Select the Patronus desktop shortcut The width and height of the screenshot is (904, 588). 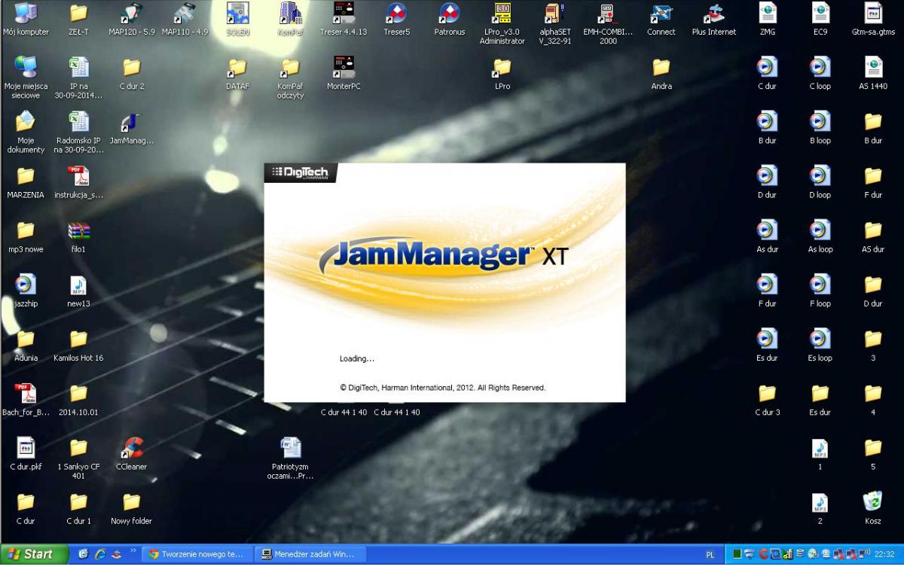449,20
